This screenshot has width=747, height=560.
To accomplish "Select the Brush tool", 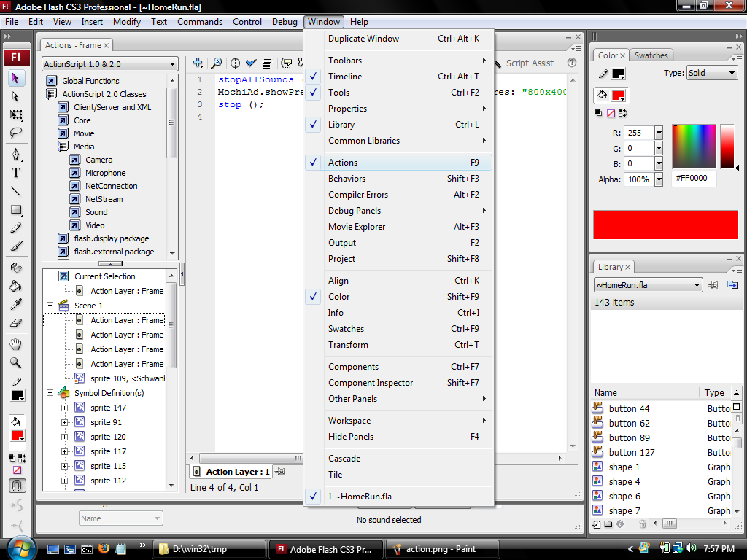I will click(x=16, y=246).
